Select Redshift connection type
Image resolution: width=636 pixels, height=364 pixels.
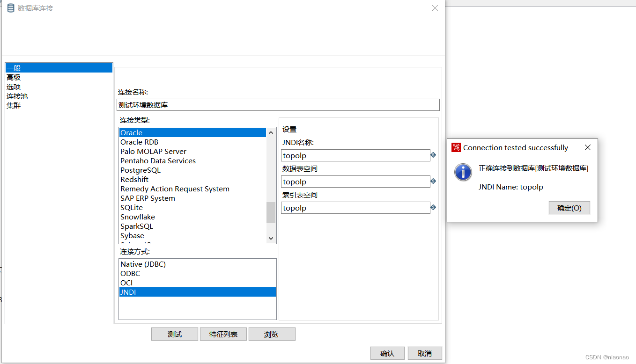tap(192, 179)
